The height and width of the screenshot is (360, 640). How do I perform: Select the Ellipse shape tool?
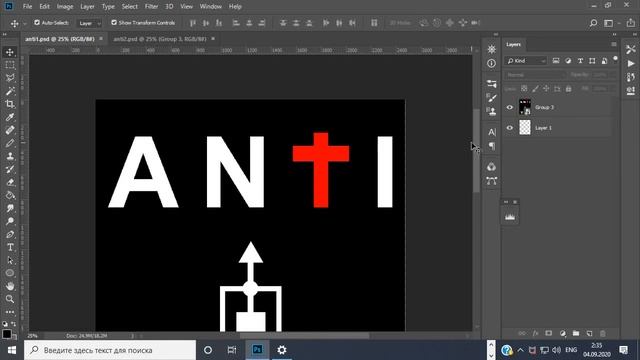point(10,273)
